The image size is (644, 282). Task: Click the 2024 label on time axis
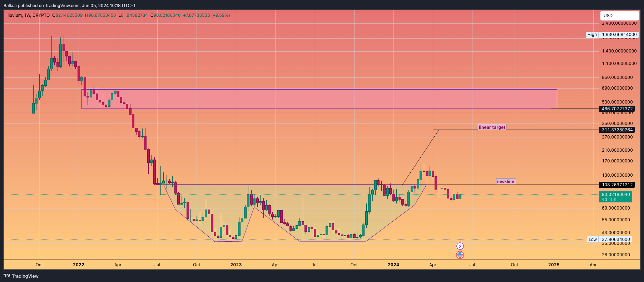[393, 265]
